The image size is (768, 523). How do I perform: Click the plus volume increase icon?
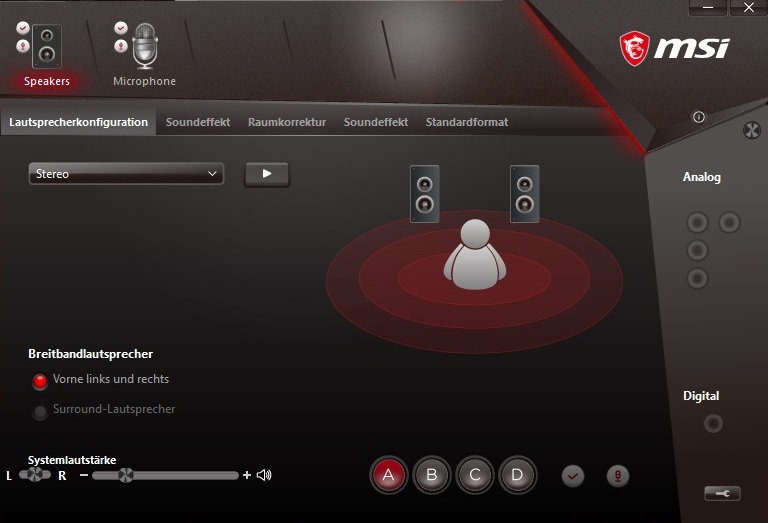pos(247,475)
